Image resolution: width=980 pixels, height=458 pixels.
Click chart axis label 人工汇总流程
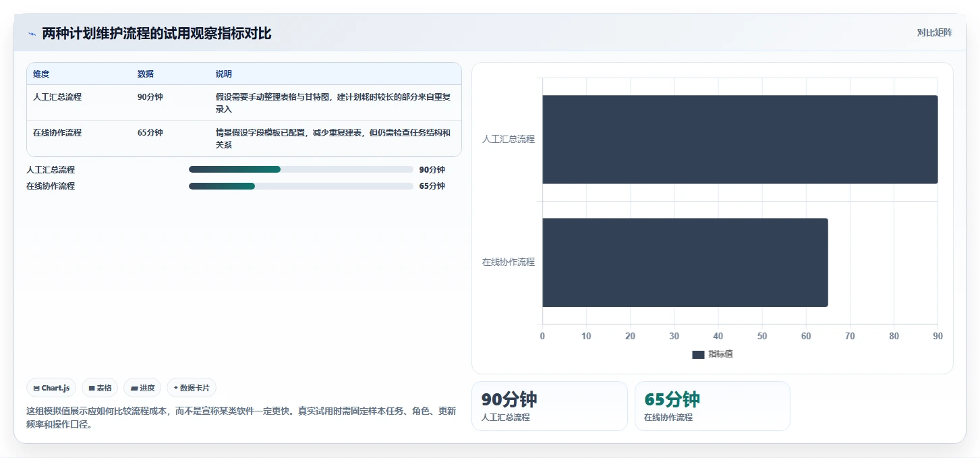(508, 140)
